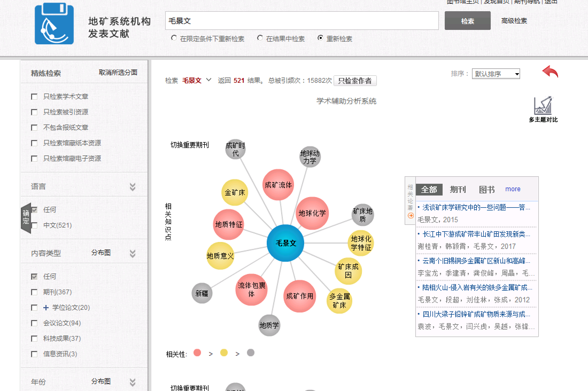Switch to the 期刊 tab

(x=458, y=189)
